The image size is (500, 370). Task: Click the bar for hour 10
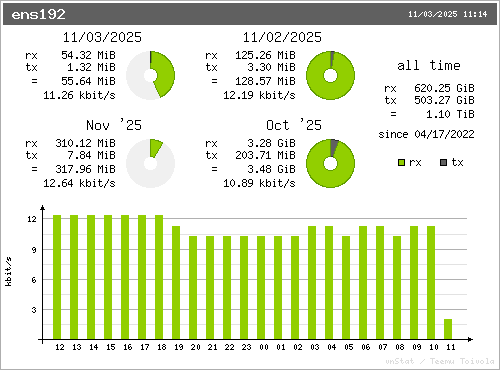click(x=431, y=283)
